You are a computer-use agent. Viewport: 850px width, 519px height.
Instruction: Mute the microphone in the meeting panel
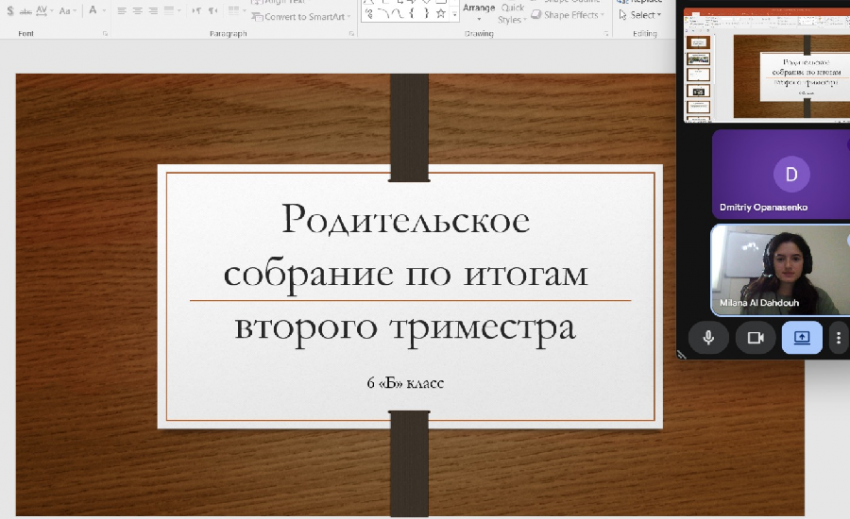[x=708, y=338]
